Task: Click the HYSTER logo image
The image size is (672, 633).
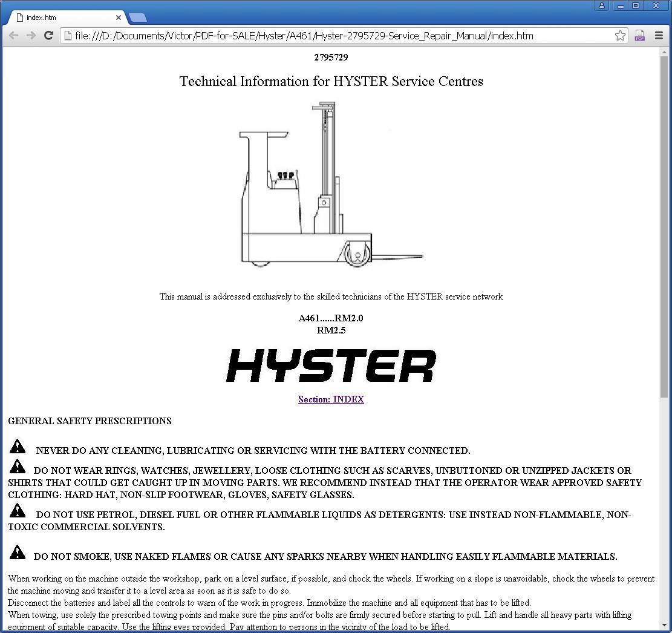Action: (331, 366)
